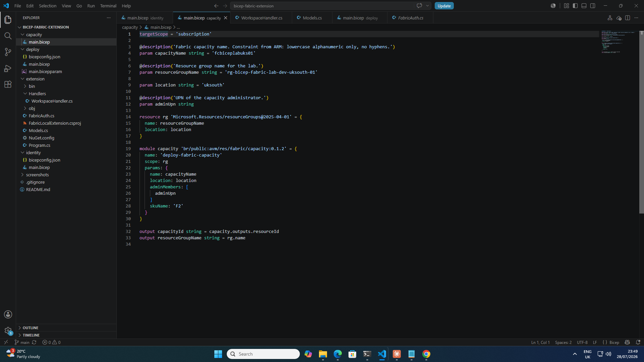Viewport: 644px width, 362px height.
Task: Open remote window indicator in status bar
Action: click(x=6, y=342)
